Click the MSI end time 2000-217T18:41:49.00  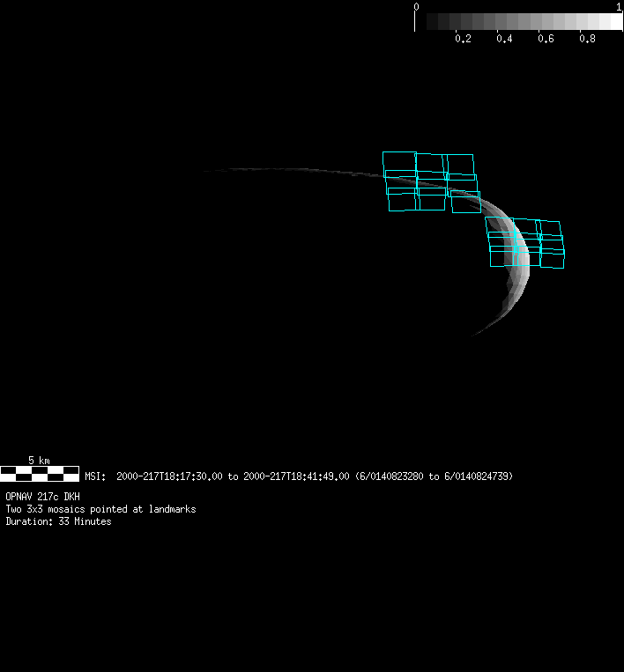(296, 476)
